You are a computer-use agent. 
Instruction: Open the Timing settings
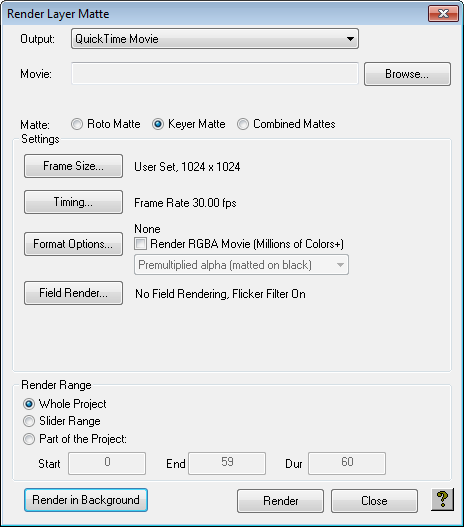[x=73, y=202]
